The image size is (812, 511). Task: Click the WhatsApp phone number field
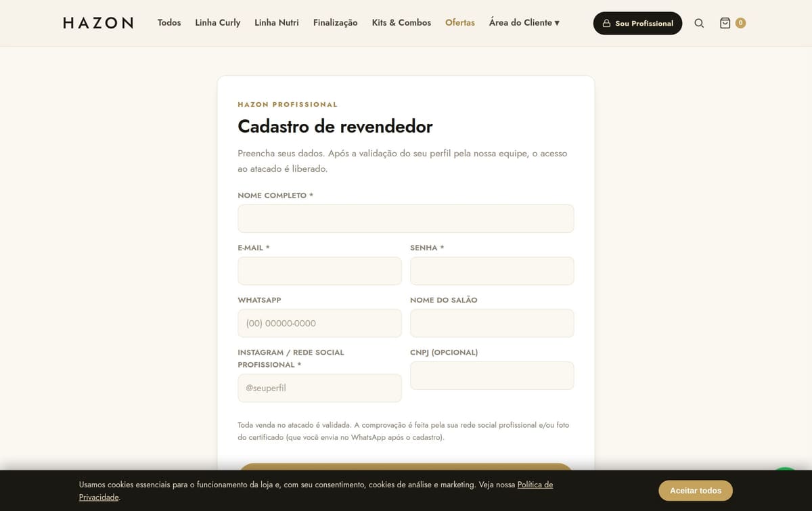[319, 323]
